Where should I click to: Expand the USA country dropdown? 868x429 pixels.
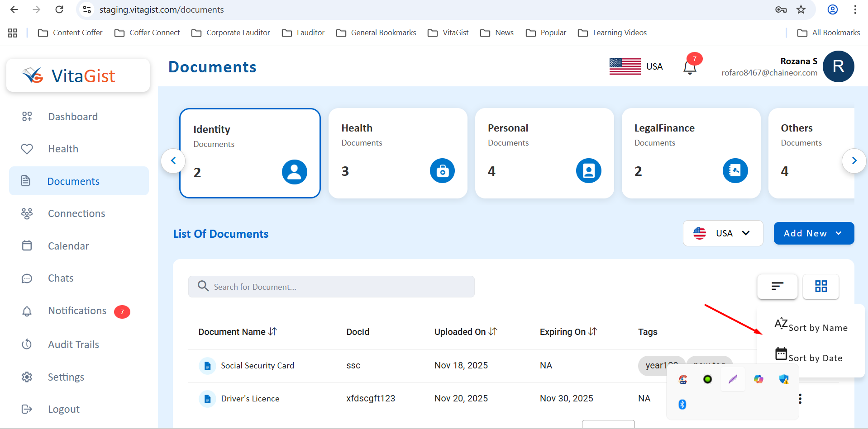(723, 233)
